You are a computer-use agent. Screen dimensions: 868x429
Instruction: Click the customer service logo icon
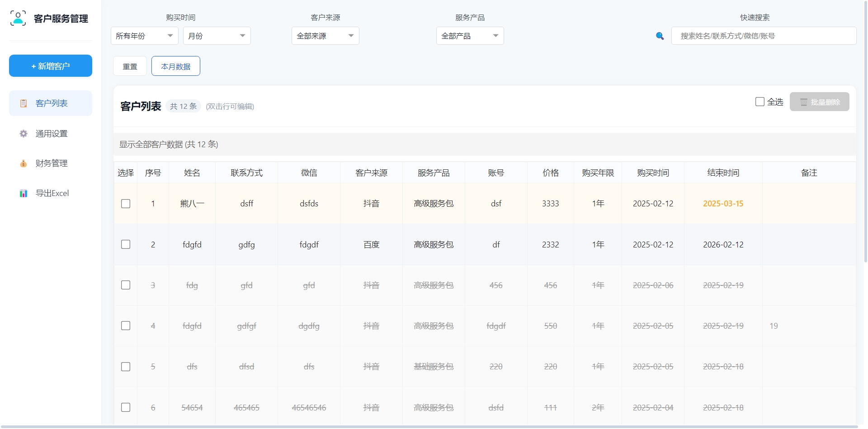(18, 18)
